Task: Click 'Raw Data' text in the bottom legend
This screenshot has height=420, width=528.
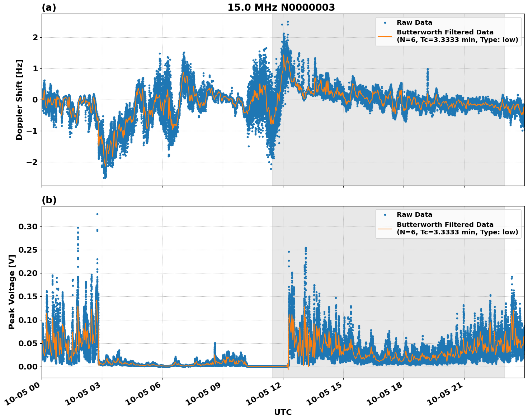Action: click(x=414, y=215)
